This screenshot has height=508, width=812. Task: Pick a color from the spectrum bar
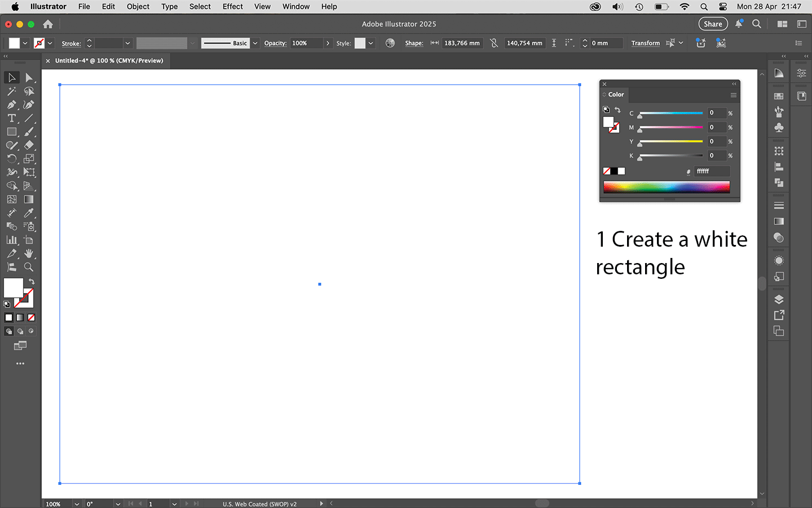(667, 187)
